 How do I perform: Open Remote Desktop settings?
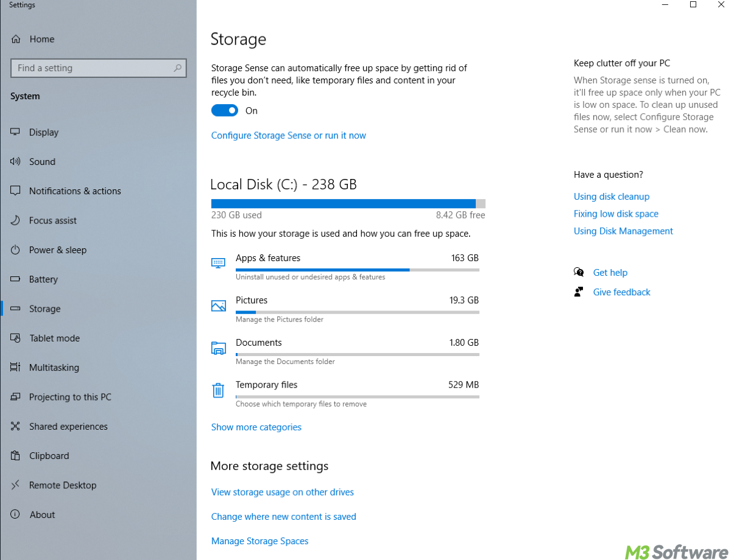(63, 485)
